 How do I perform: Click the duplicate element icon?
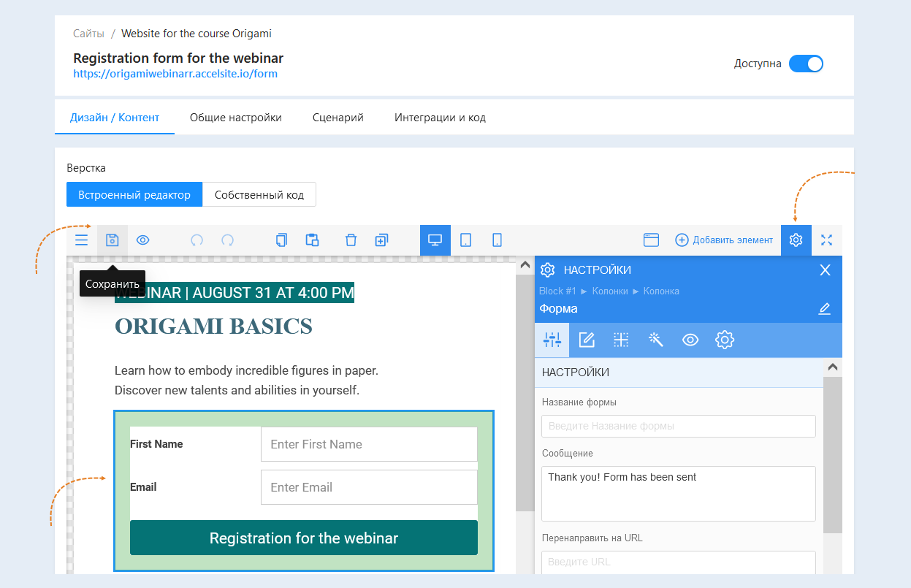tap(381, 240)
